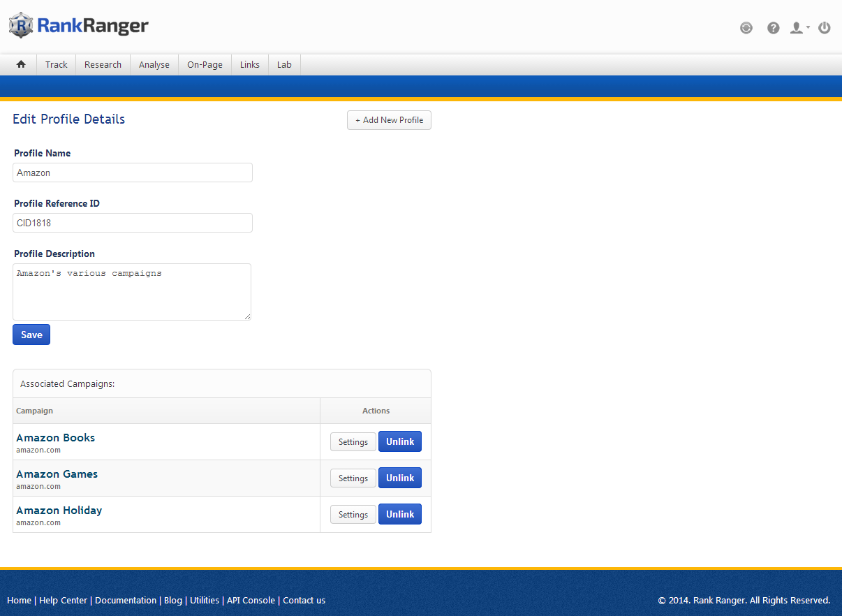Click inside the Profile Description textarea
The image size is (842, 616).
tap(132, 292)
